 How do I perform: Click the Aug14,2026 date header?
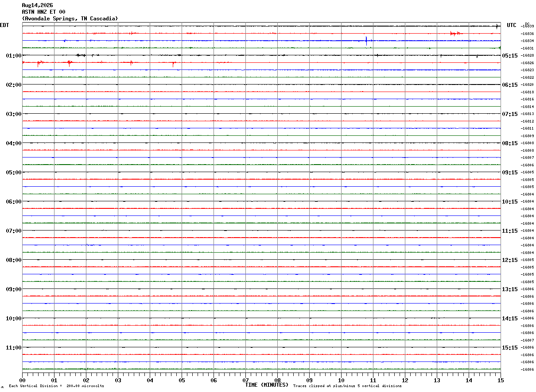[38, 5]
